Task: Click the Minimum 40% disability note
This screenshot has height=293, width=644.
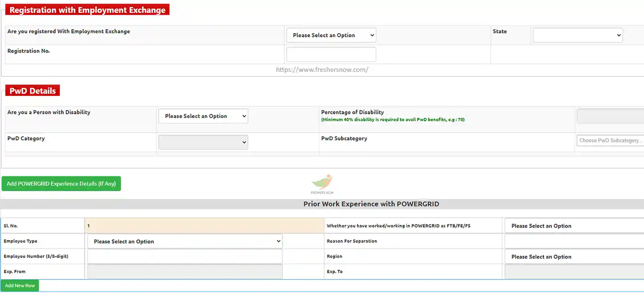Action: point(393,120)
